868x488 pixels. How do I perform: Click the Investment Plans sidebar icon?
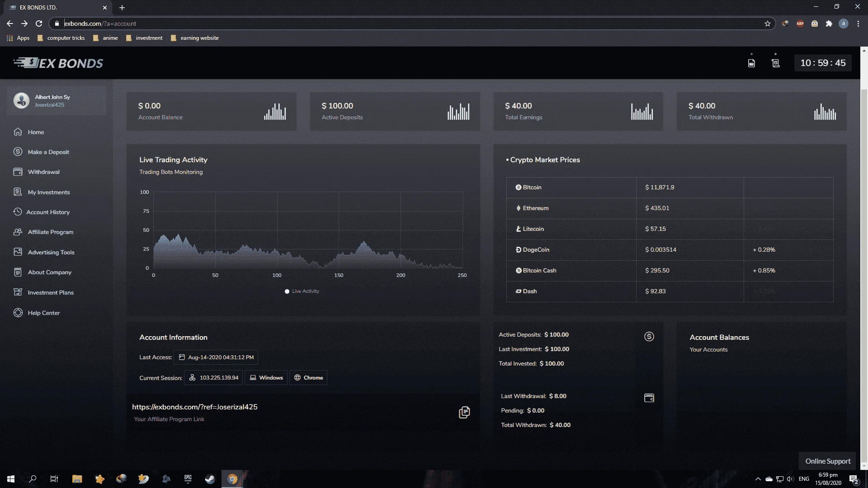18,292
